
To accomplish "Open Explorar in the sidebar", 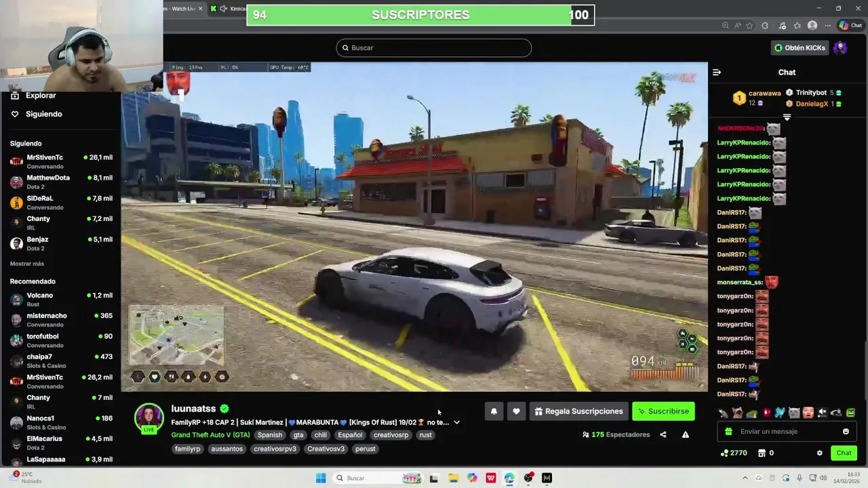I will (x=41, y=96).
